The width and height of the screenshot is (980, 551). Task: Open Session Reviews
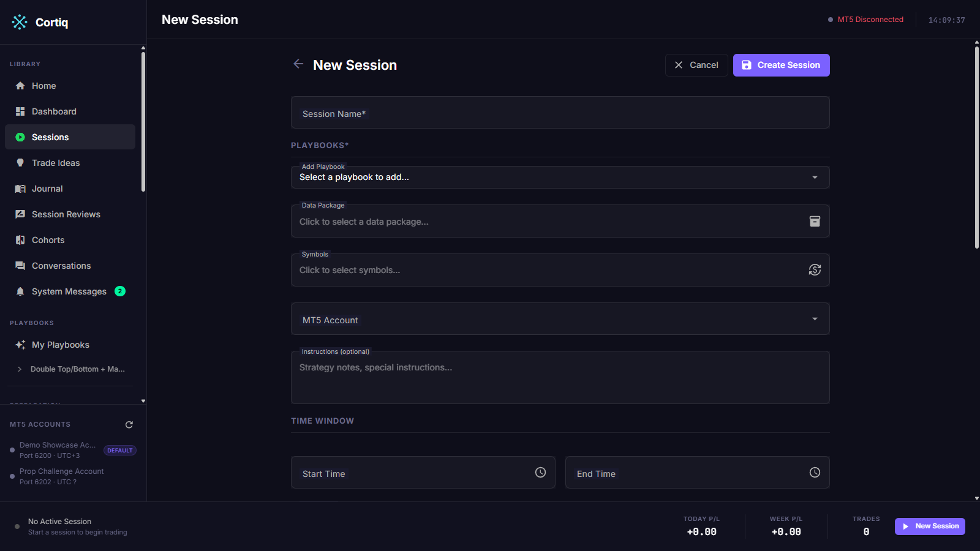point(70,214)
